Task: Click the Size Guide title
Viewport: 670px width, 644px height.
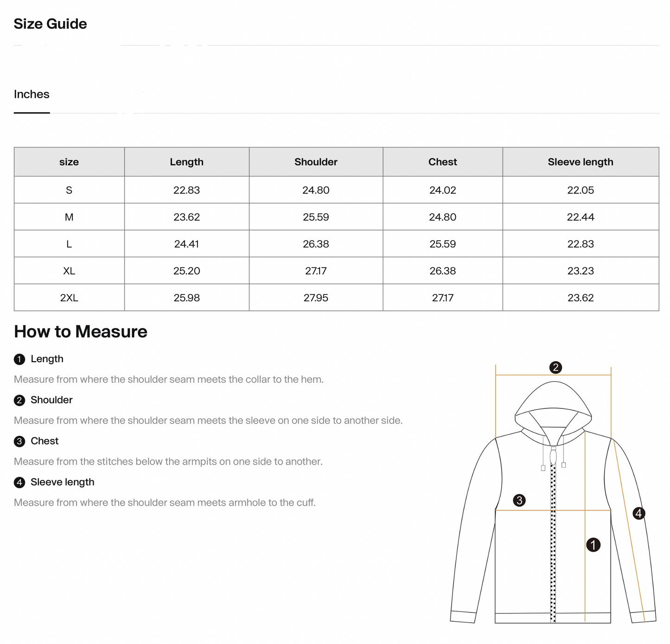Action: point(50,24)
